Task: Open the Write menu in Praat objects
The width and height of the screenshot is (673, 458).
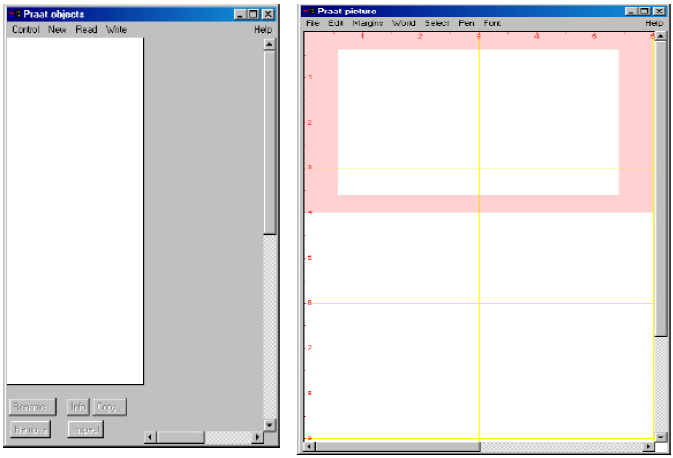Action: click(x=117, y=30)
